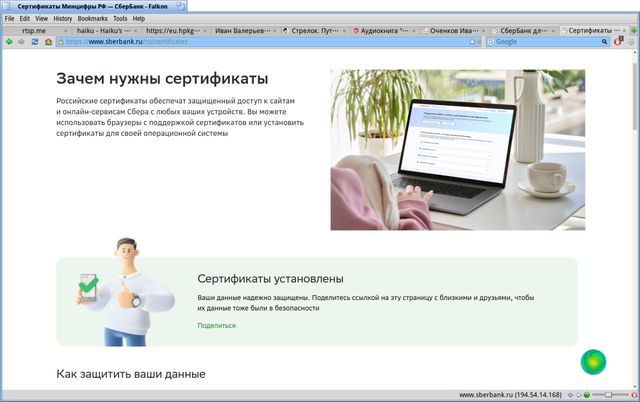
Task: Go back with the green back arrow
Action: click(x=9, y=42)
